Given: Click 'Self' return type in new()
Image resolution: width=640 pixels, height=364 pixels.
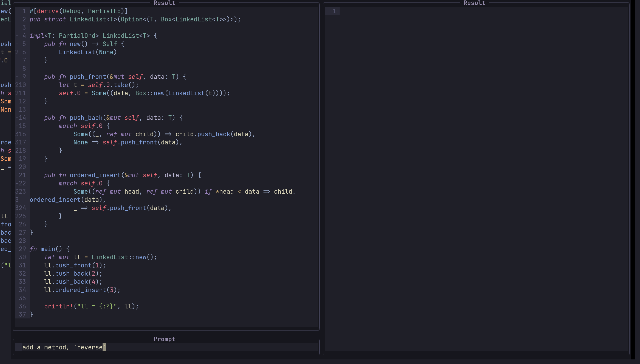Looking at the screenshot, I should pos(110,44).
